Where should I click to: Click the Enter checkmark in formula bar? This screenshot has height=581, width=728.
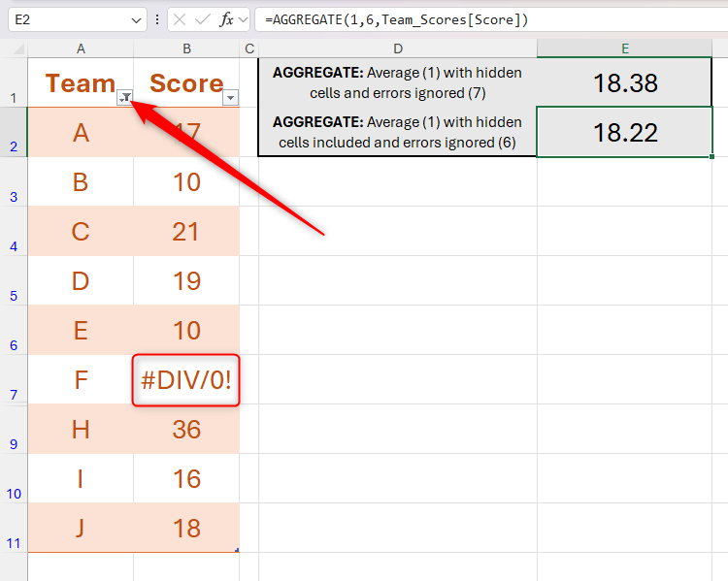point(204,19)
